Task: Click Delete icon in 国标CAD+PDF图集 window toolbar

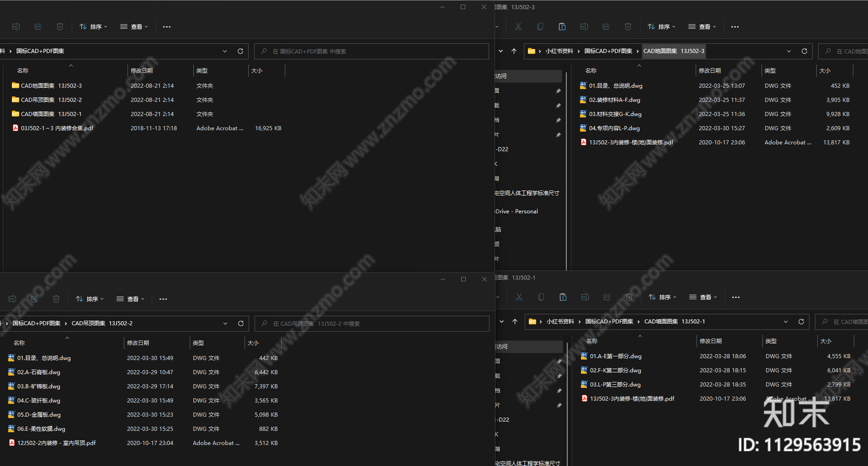Action: point(60,27)
